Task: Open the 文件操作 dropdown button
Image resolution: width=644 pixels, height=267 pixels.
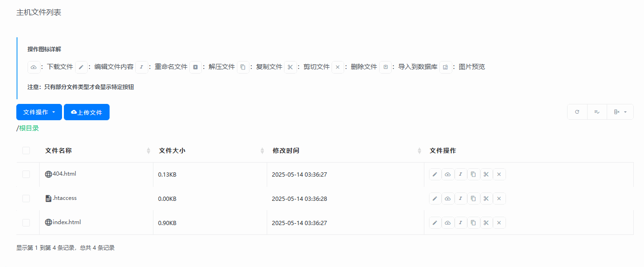Action: [39, 112]
